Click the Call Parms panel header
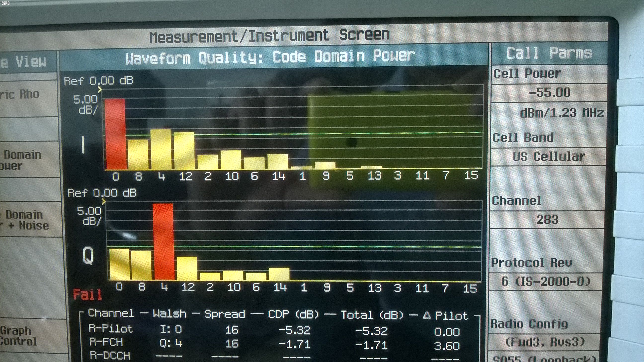Screen dimensions: 644x362 coord(550,53)
